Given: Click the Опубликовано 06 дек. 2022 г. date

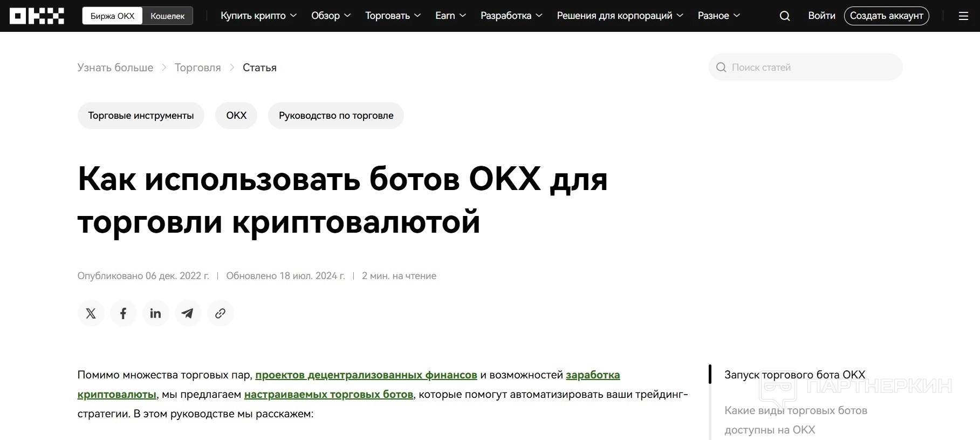Looking at the screenshot, I should (x=143, y=276).
